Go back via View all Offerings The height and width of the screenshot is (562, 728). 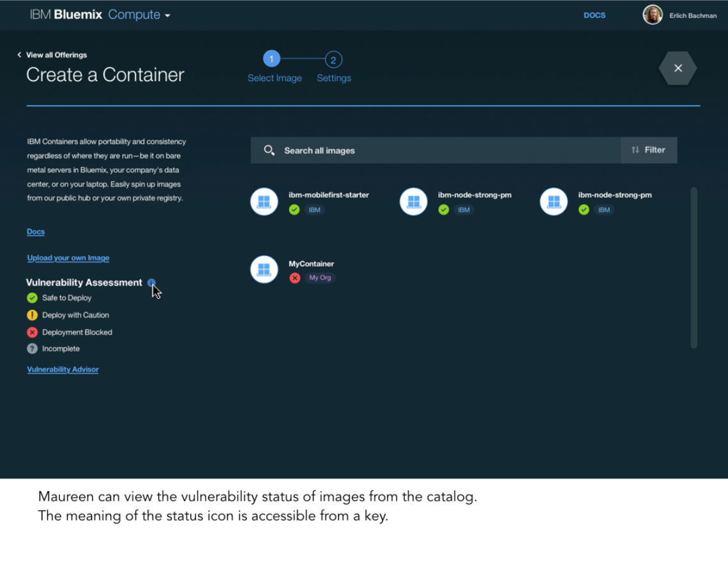[x=56, y=55]
